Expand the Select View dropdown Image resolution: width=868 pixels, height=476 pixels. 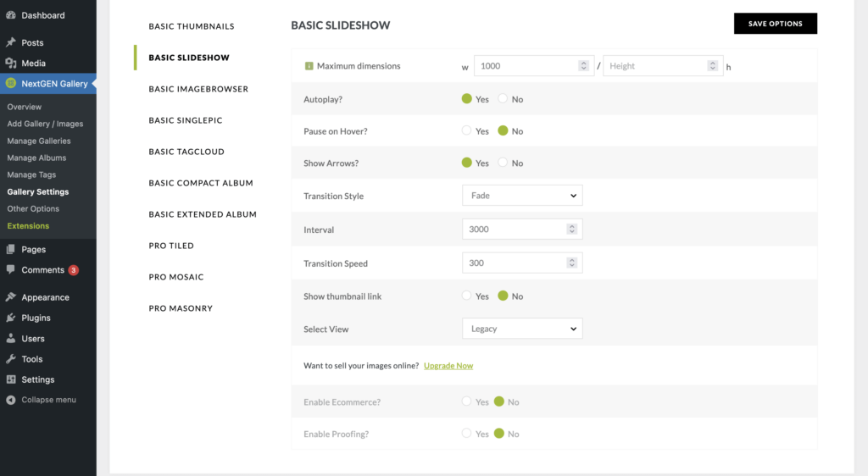point(522,329)
